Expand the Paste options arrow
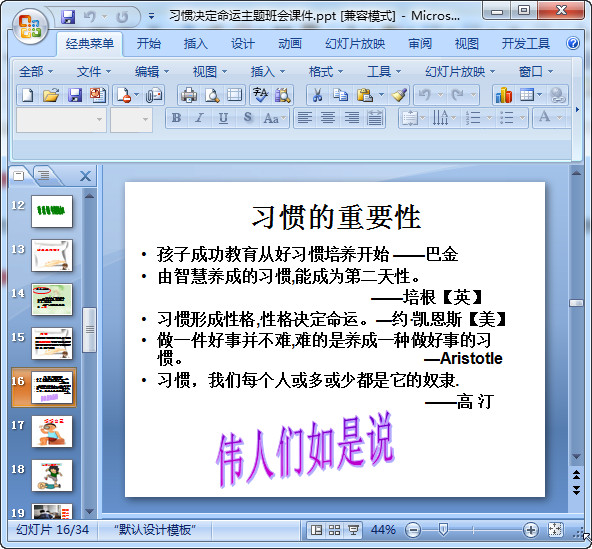 coord(382,95)
